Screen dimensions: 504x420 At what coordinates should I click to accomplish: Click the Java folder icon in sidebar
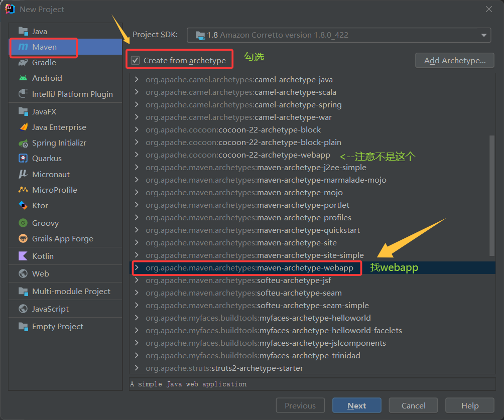click(x=23, y=31)
